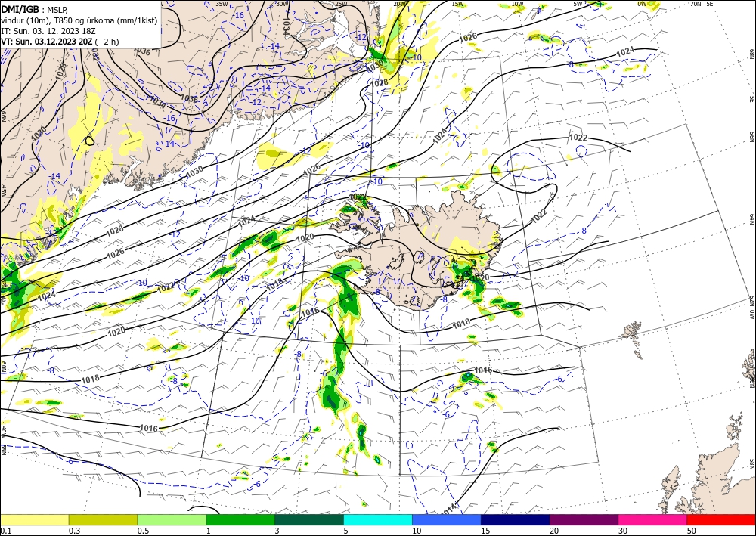Viewport: 756px width, 536px height.
Task: Click the 'vindur (10m), T850 og úrkoma' line
Action: (79, 20)
